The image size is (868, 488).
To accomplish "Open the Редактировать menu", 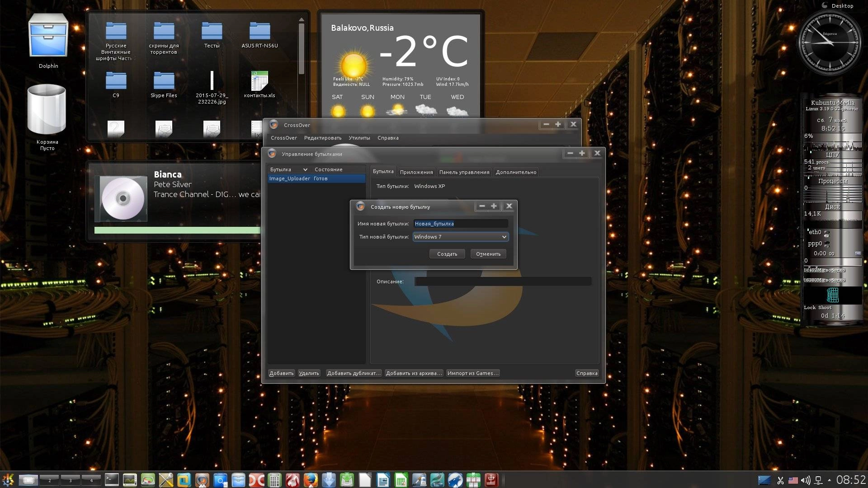I will [323, 138].
